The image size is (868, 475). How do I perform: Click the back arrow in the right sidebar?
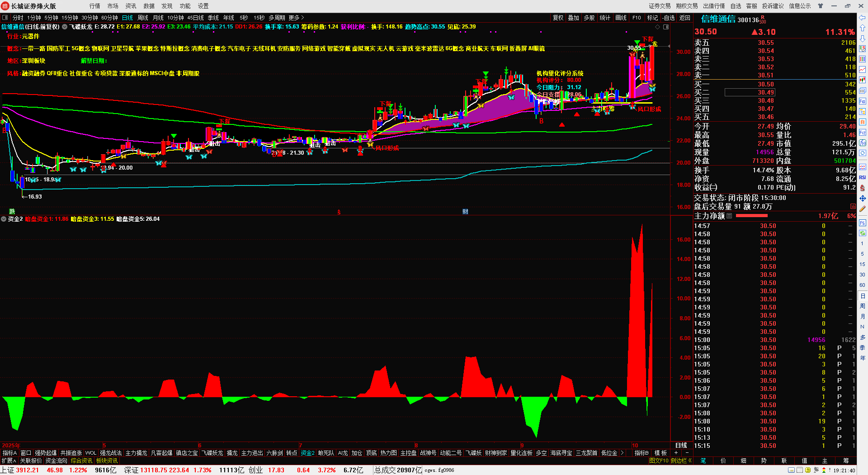863,18
